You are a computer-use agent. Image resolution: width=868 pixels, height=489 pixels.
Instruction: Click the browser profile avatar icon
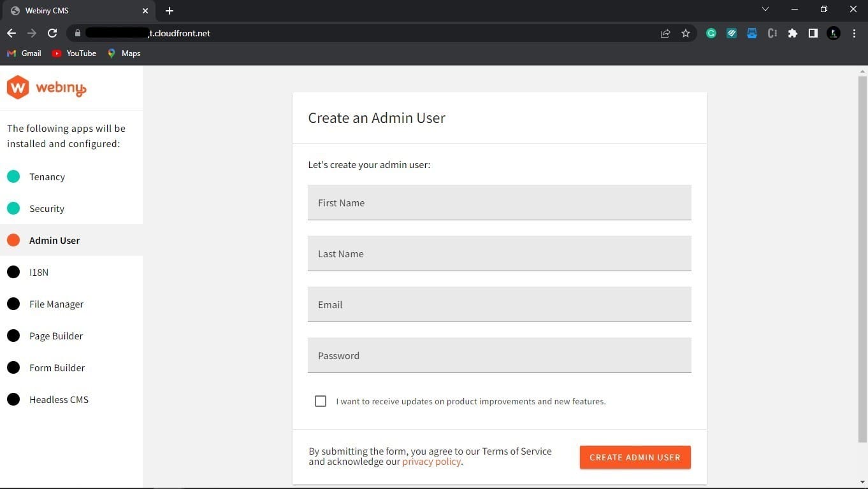tap(834, 33)
